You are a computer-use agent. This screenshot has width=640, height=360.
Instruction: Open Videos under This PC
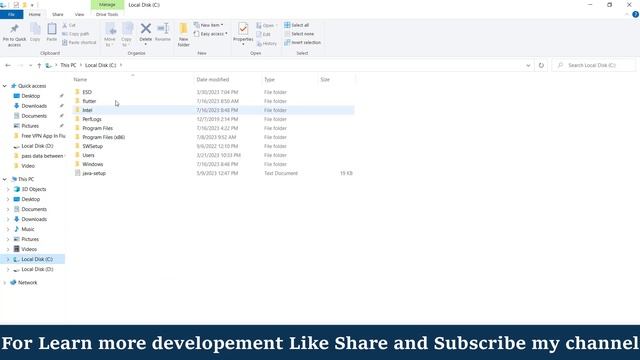(29, 249)
